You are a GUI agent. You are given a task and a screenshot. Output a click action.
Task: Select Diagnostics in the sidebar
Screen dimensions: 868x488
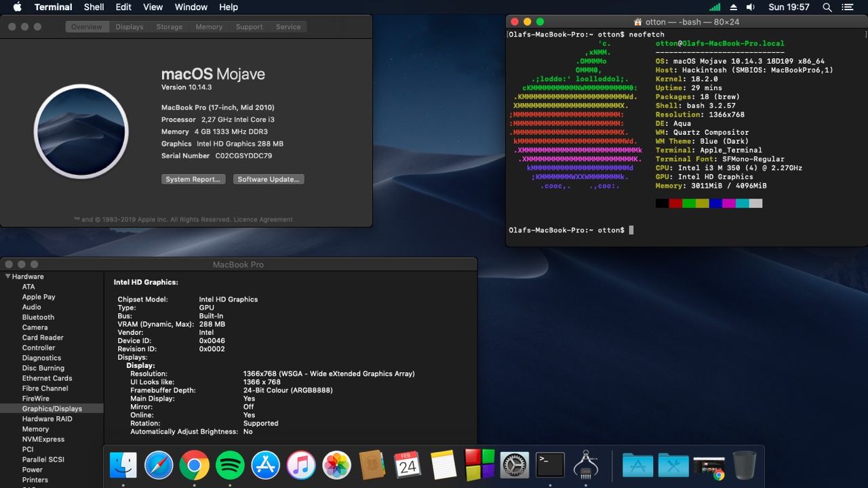point(41,358)
